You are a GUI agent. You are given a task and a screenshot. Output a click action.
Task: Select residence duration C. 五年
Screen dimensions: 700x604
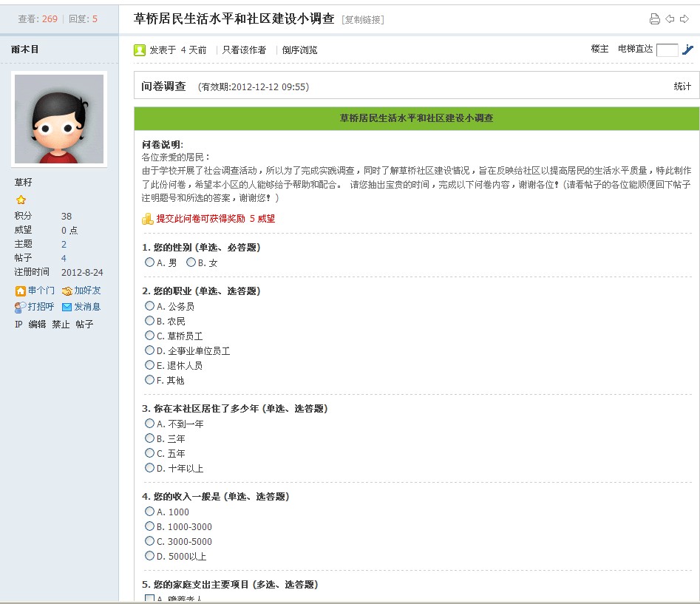(x=149, y=453)
